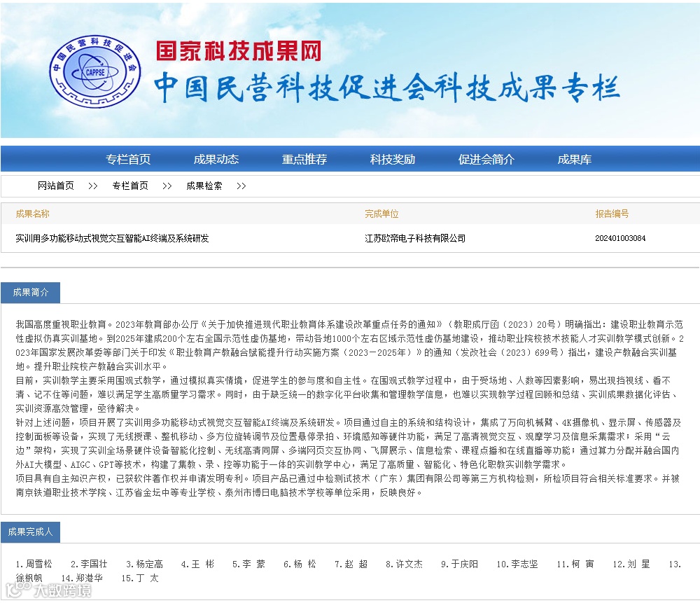Click the 专栏首页 breadcrumb link
Image resolution: width=700 pixels, height=603 pixels.
point(130,186)
